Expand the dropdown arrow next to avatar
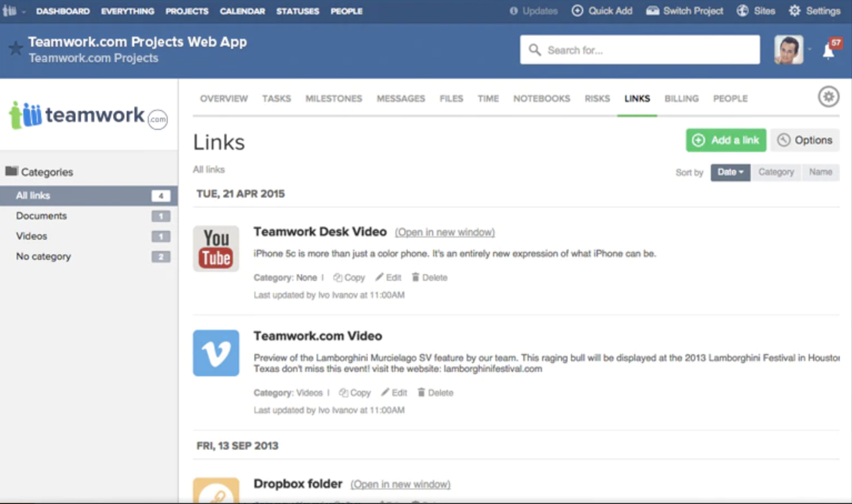The height and width of the screenshot is (504, 852). 810,50
